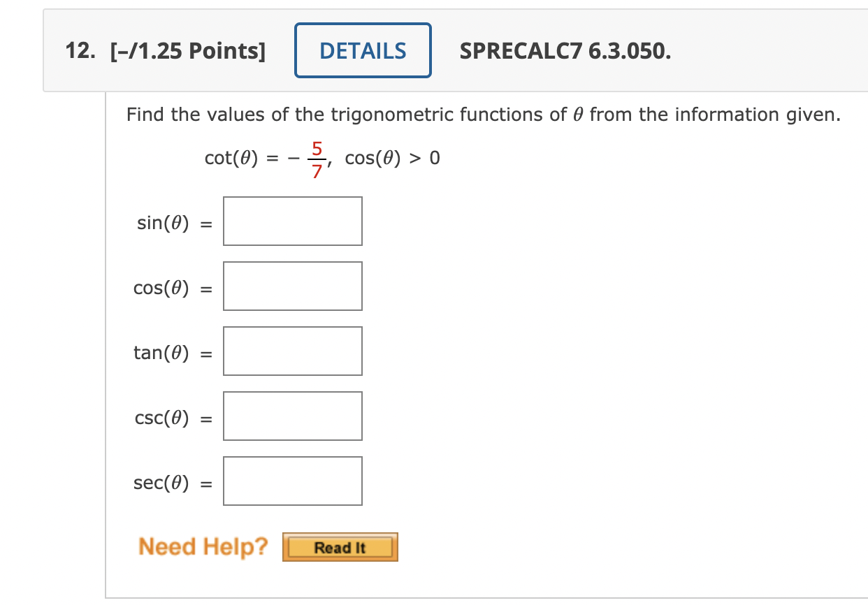Click inside the tan(θ) answer box

(x=292, y=351)
